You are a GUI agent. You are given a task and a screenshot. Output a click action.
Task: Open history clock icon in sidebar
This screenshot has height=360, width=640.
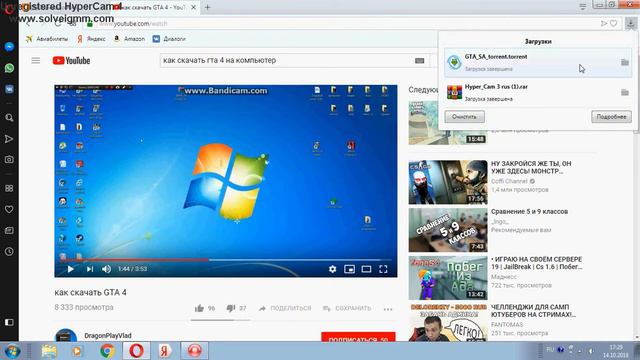(9, 252)
